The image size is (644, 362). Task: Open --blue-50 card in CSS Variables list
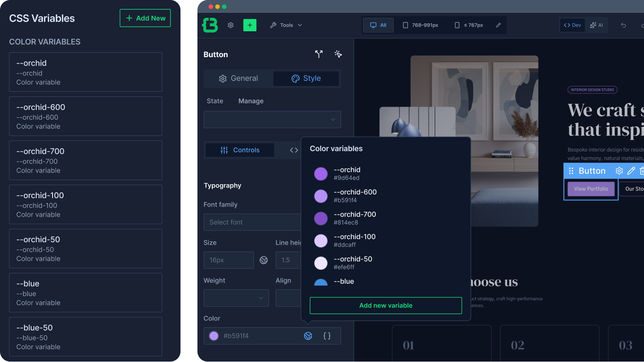86,337
